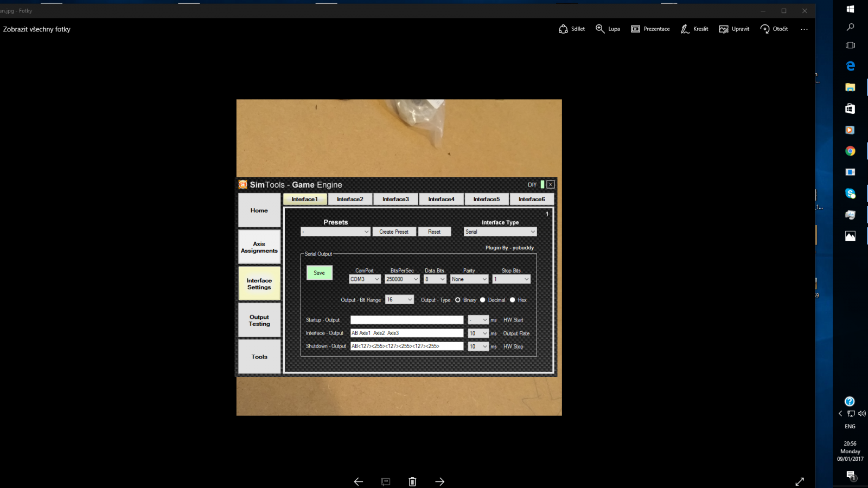Image resolution: width=868 pixels, height=488 pixels.
Task: Open the three-dot more options menu
Action: (804, 29)
